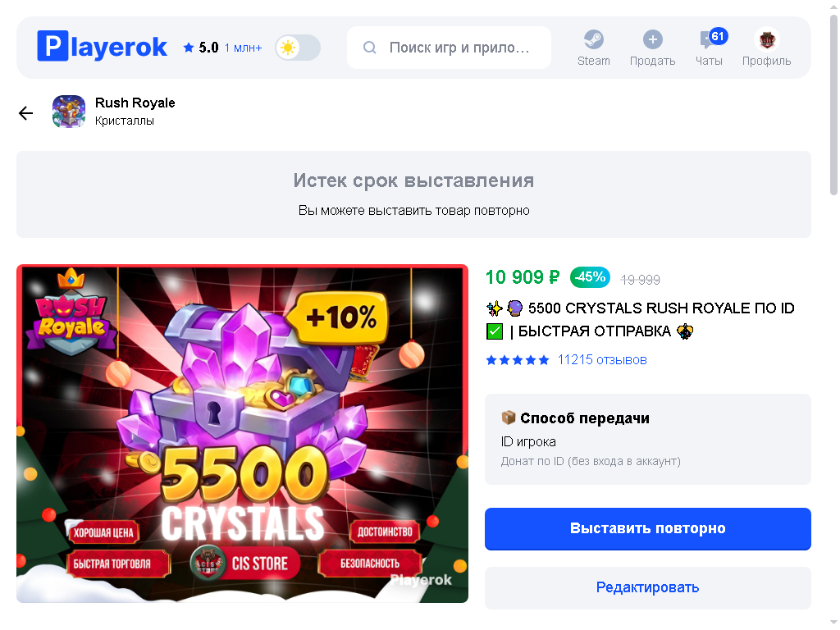Viewport: 840px width, 630px height.
Task: Click Выставить повторно button
Action: pos(648,528)
